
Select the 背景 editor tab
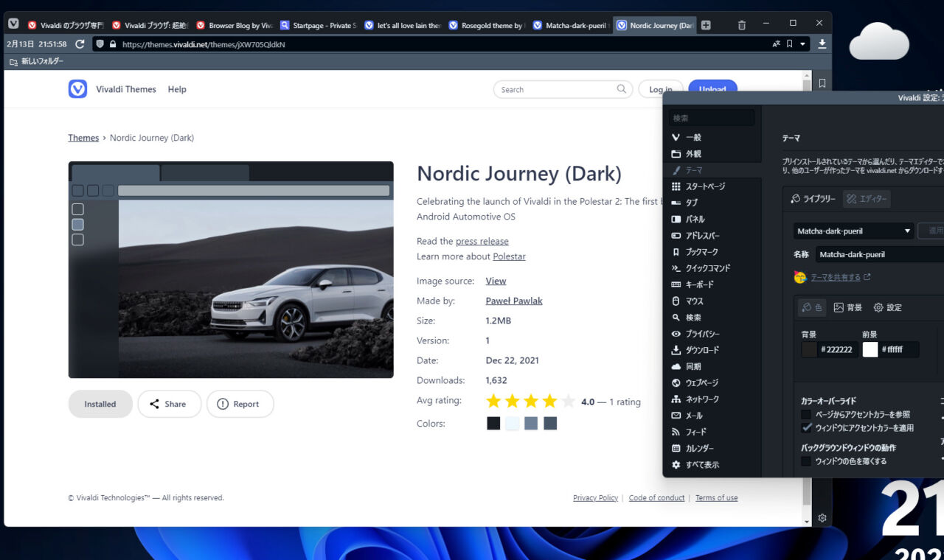point(847,307)
